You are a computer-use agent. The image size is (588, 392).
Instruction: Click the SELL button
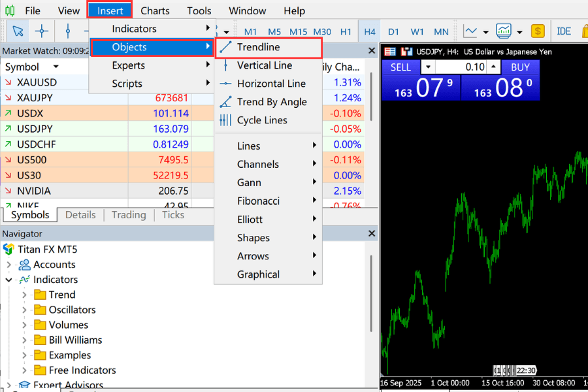[400, 67]
